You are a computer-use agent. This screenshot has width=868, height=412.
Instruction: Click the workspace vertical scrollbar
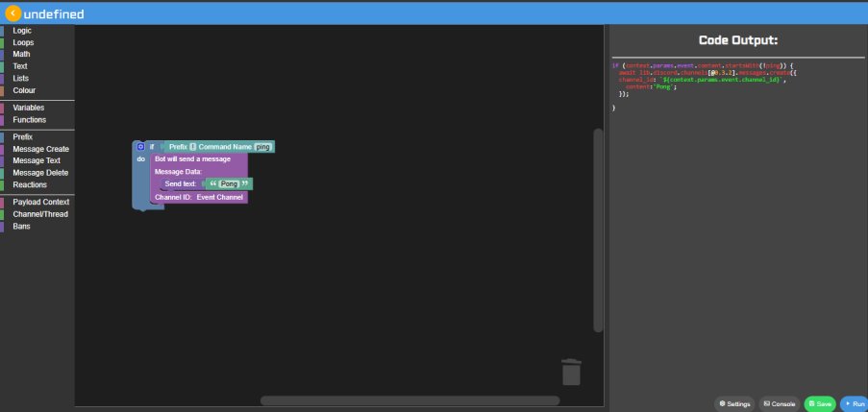click(x=598, y=230)
